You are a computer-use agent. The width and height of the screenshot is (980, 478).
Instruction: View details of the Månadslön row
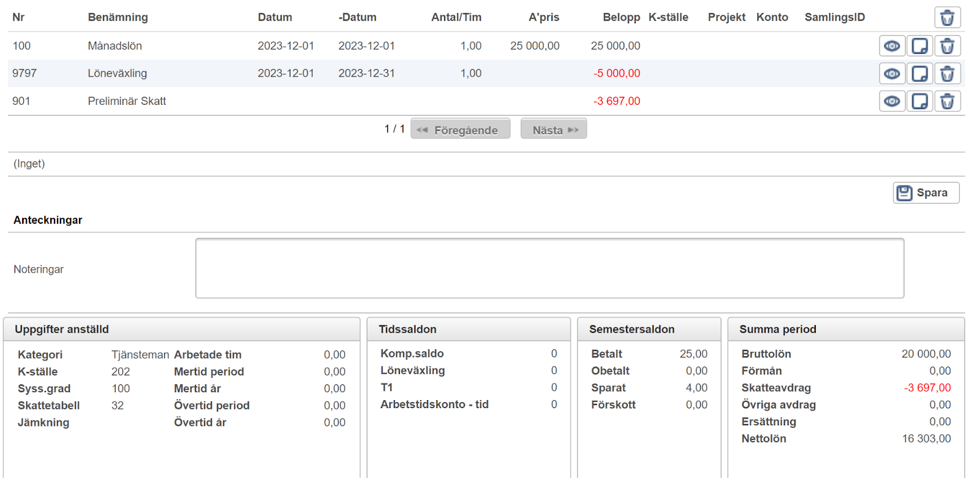pos(892,46)
